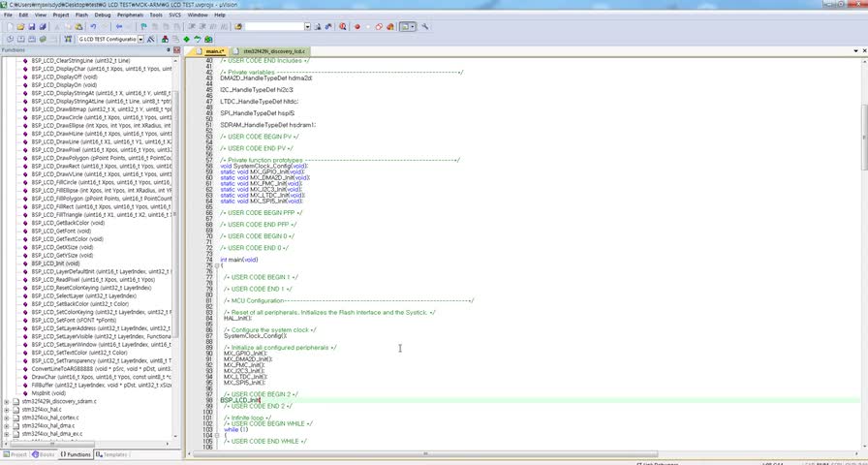Click the Save file toolbar icon

point(31,27)
